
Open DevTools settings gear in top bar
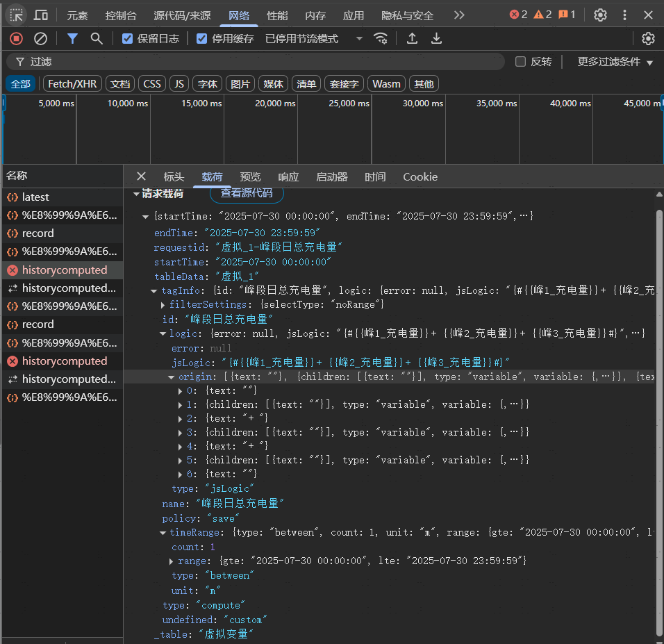600,15
